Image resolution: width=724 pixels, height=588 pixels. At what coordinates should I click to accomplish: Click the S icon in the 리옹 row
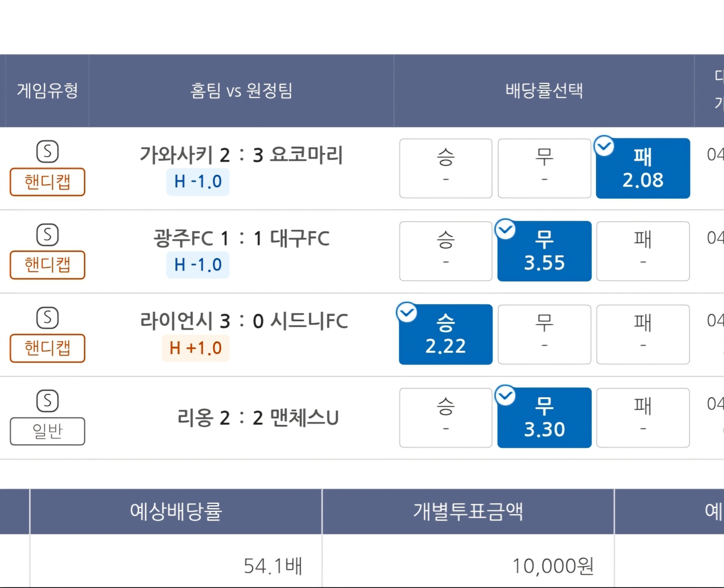pyautogui.click(x=47, y=401)
